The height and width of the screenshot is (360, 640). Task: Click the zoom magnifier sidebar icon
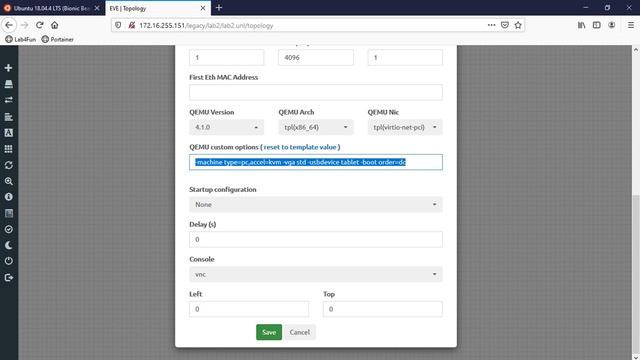[9, 181]
